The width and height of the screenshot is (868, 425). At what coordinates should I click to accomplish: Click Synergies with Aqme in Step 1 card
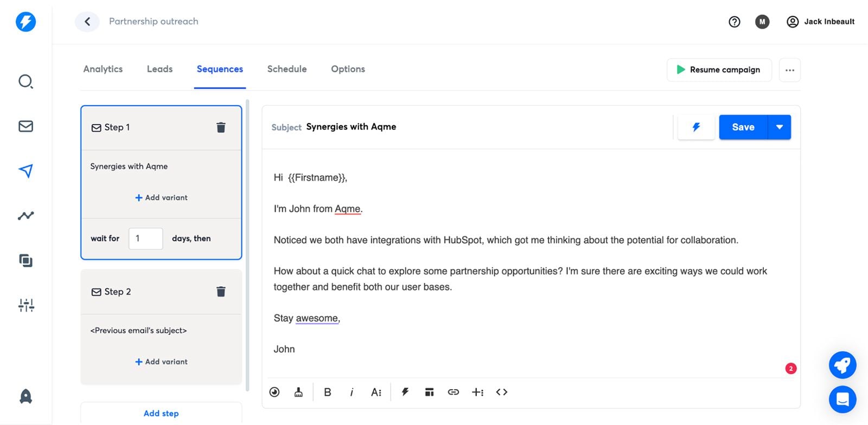point(129,166)
